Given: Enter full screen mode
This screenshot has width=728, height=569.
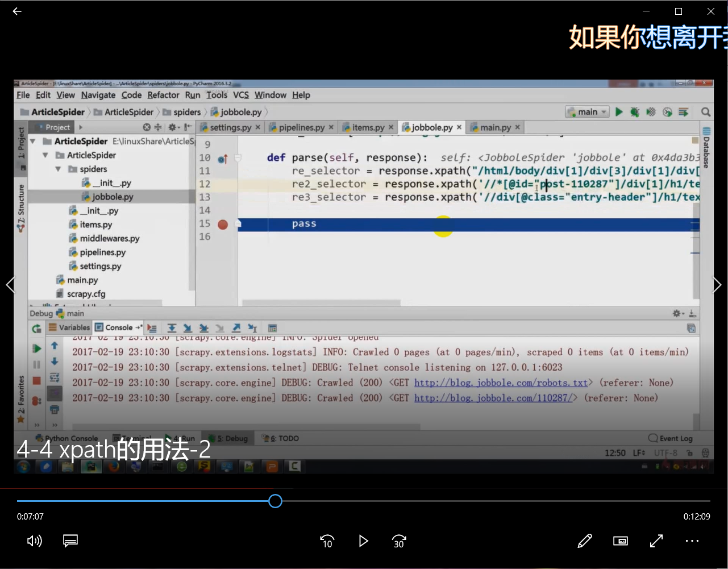Looking at the screenshot, I should click(x=656, y=541).
